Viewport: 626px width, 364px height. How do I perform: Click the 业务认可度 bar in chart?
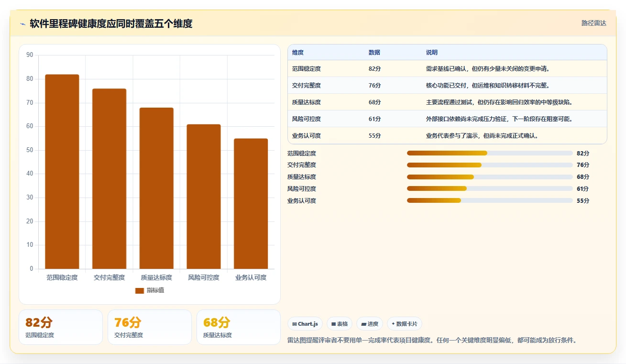251,204
